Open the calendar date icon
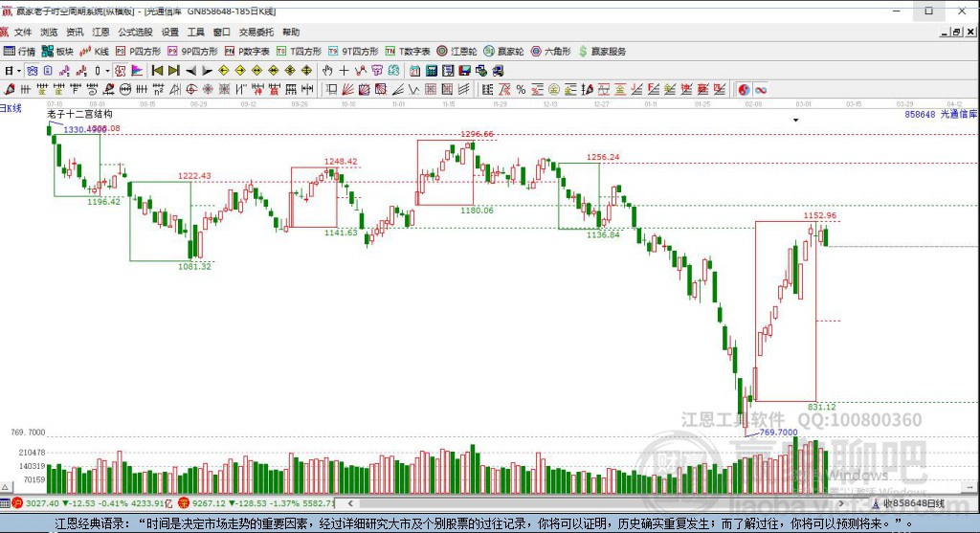The height and width of the screenshot is (533, 980). [415, 71]
